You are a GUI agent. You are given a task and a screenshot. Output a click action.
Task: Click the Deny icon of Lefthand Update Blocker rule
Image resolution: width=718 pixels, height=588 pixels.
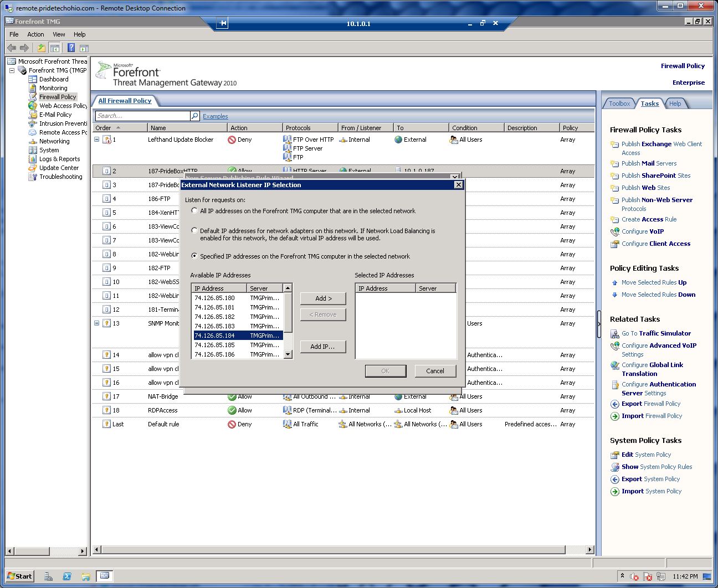pos(232,140)
